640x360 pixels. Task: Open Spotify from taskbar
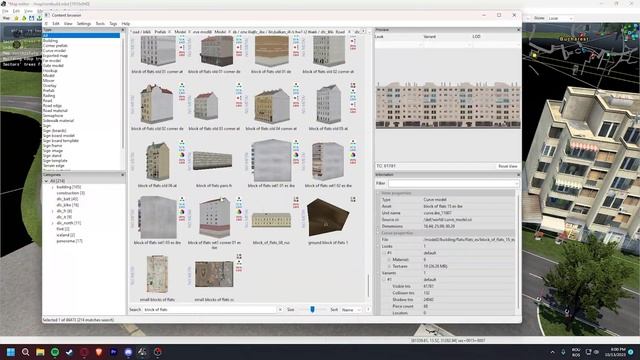tap(55, 352)
